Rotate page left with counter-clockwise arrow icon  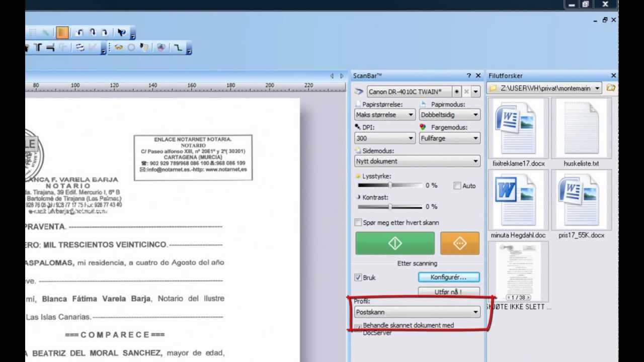[x=79, y=33]
